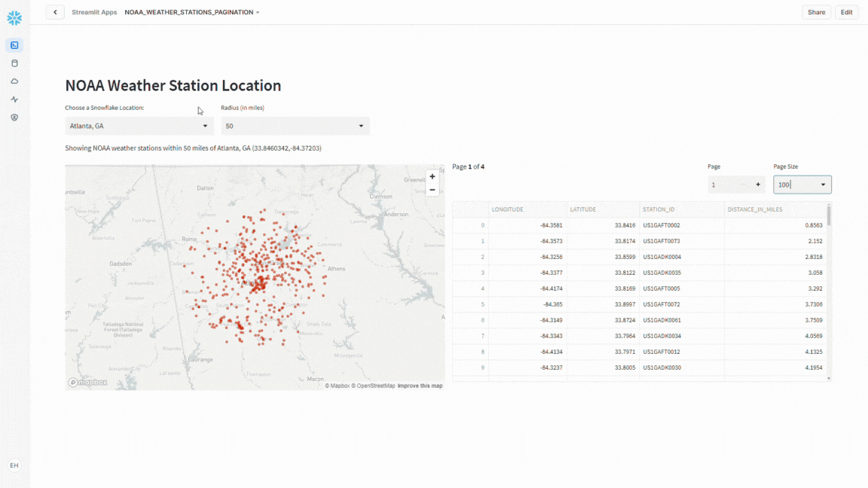The width and height of the screenshot is (868, 488).
Task: Click the Snowflake logo icon
Action: coord(14,18)
